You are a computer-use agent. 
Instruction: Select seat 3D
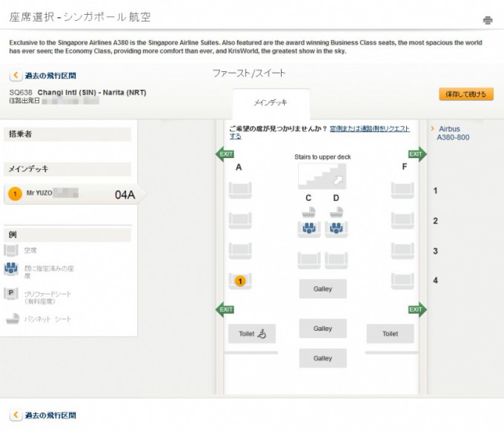coord(336,260)
